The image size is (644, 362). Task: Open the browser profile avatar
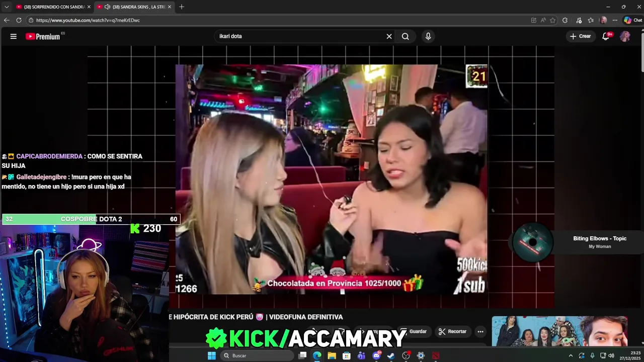pos(603,20)
